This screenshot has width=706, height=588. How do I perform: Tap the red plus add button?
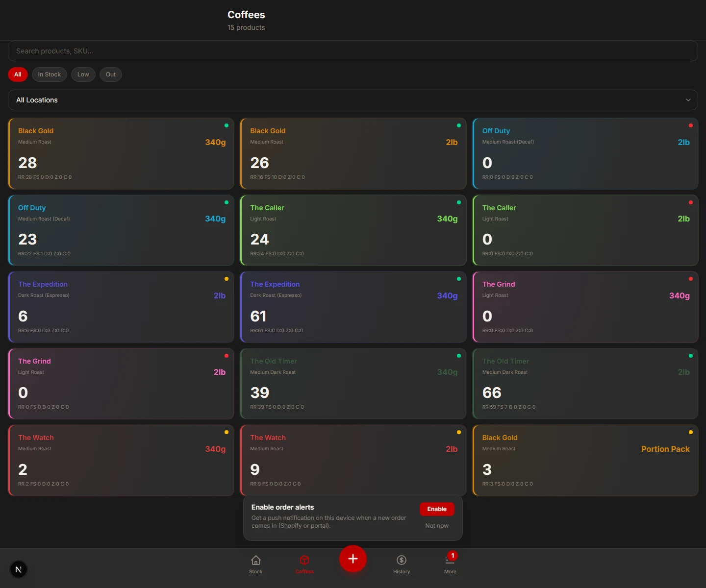tap(353, 559)
